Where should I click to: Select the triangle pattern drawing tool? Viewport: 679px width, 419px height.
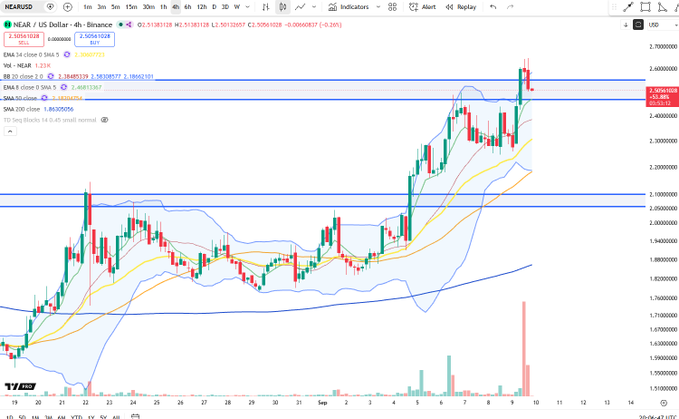(662, 7)
